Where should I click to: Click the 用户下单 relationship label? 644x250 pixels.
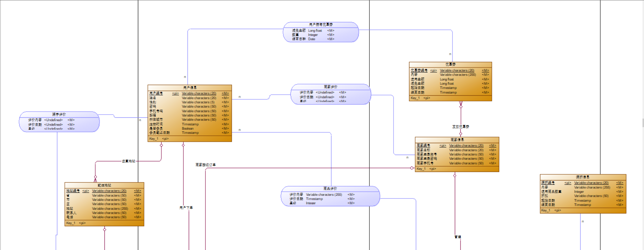(186, 208)
